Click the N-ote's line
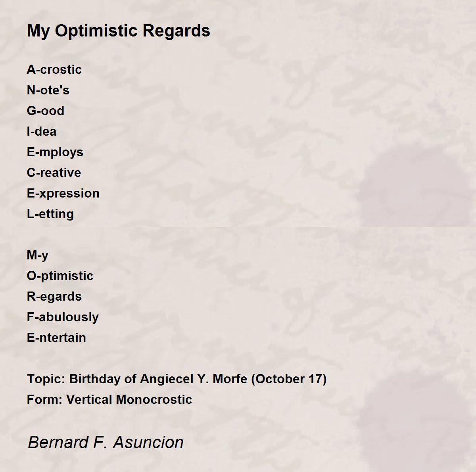 [48, 90]
